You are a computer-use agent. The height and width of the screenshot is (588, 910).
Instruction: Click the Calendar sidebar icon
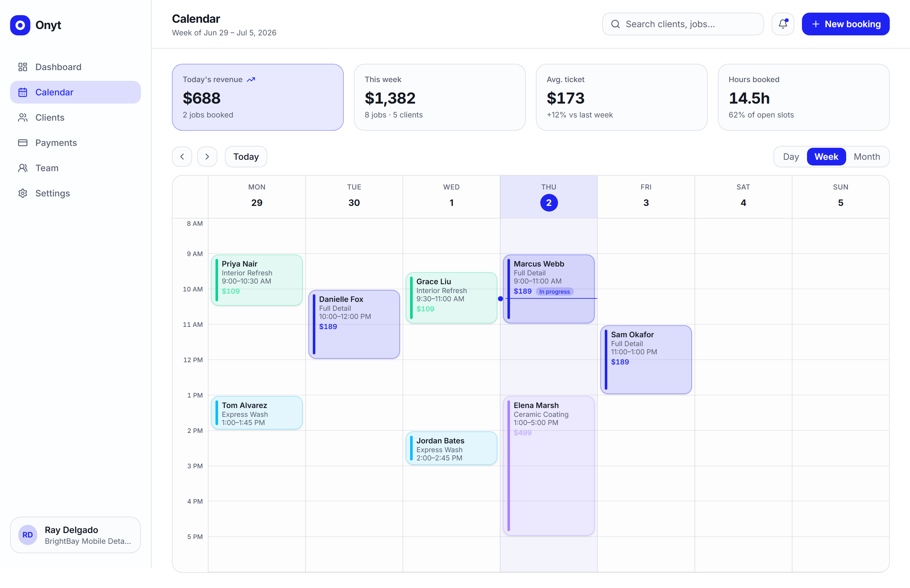coord(23,92)
